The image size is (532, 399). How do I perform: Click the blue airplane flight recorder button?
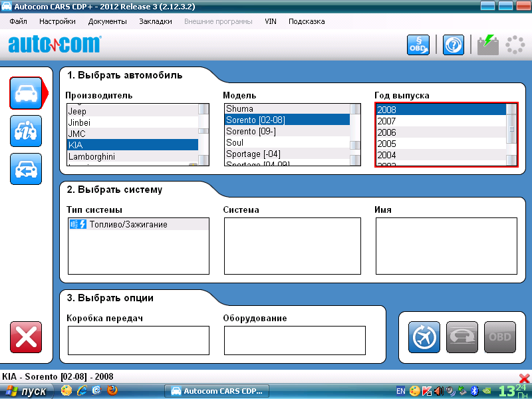(x=424, y=337)
